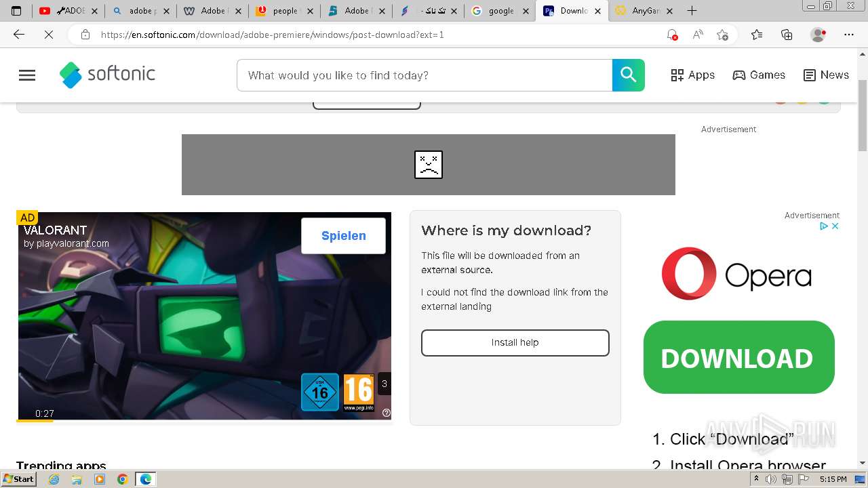The height and width of the screenshot is (488, 868).
Task: Go back to previous page
Action: pyautogui.click(x=19, y=35)
